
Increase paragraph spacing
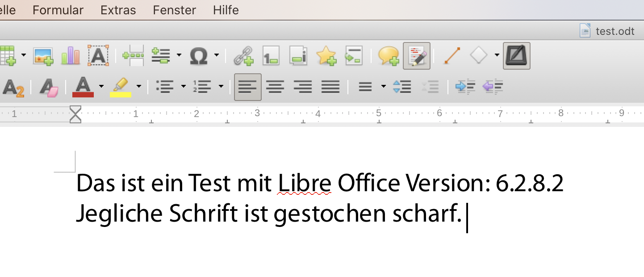(402, 87)
